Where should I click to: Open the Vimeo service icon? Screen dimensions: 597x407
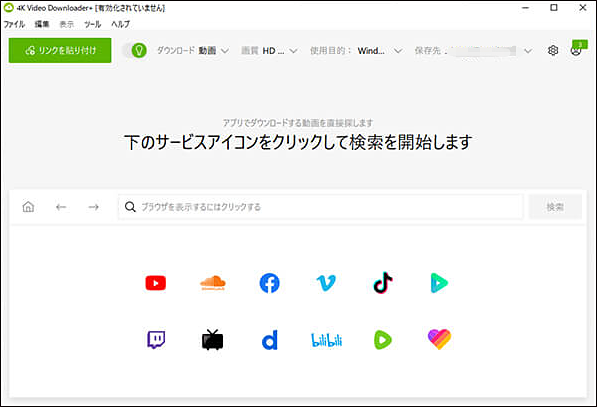(326, 283)
